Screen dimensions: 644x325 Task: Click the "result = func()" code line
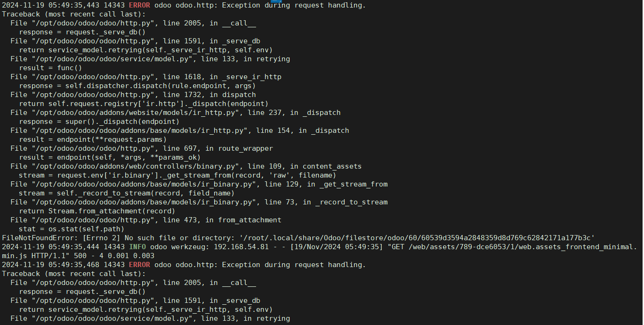(x=50, y=68)
